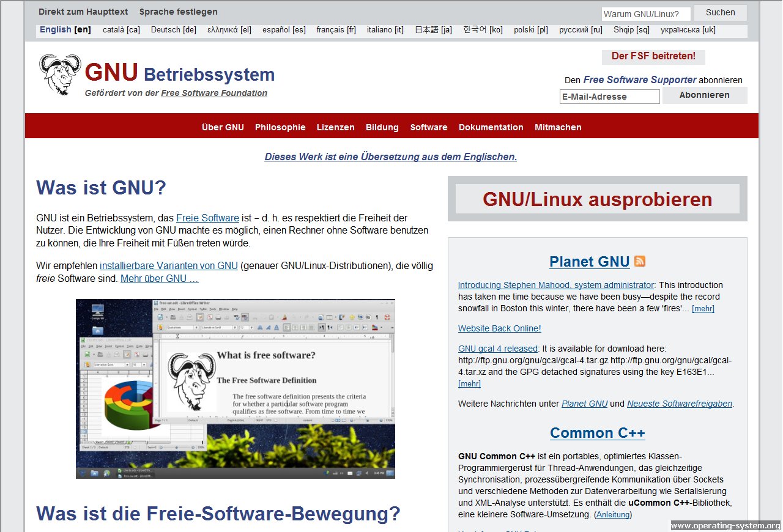Open the Free Software Supporter link
The height and width of the screenshot is (532, 783).
coord(640,79)
